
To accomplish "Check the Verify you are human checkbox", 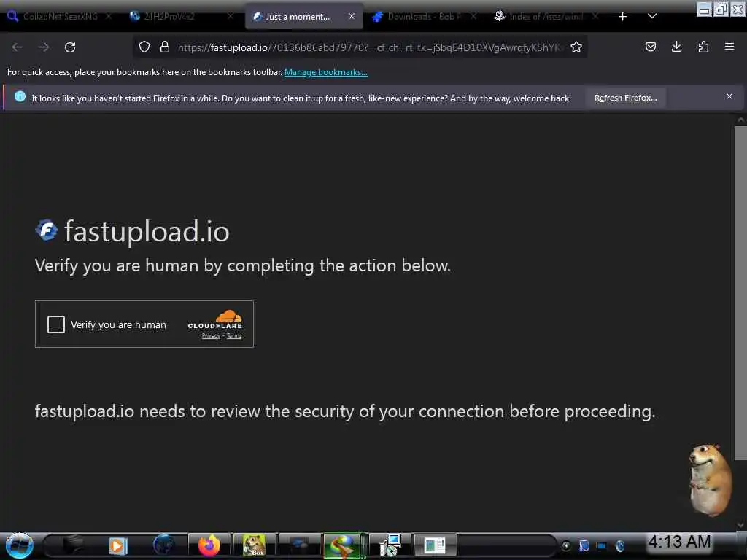I will tap(55, 324).
